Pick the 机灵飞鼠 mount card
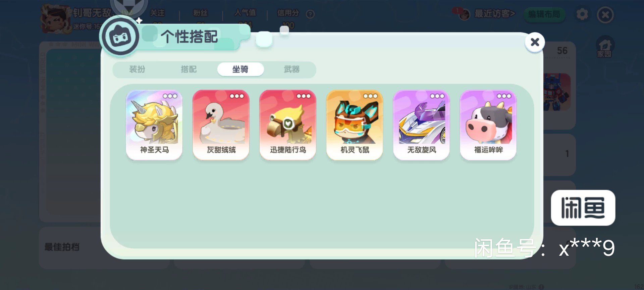 pyautogui.click(x=355, y=125)
